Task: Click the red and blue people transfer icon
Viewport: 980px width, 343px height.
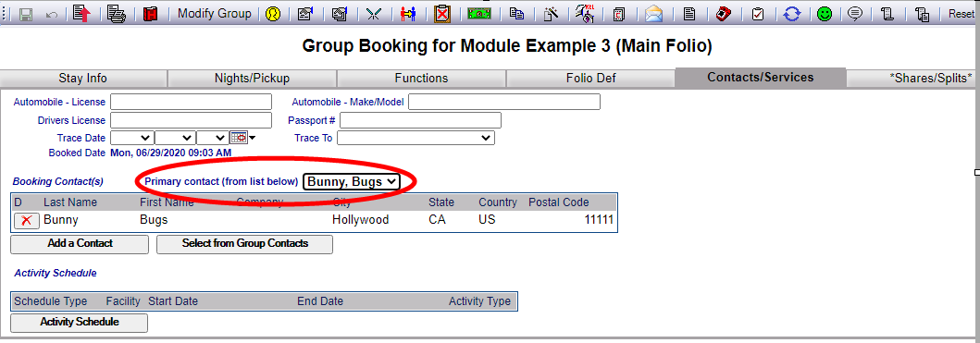Action: (408, 14)
